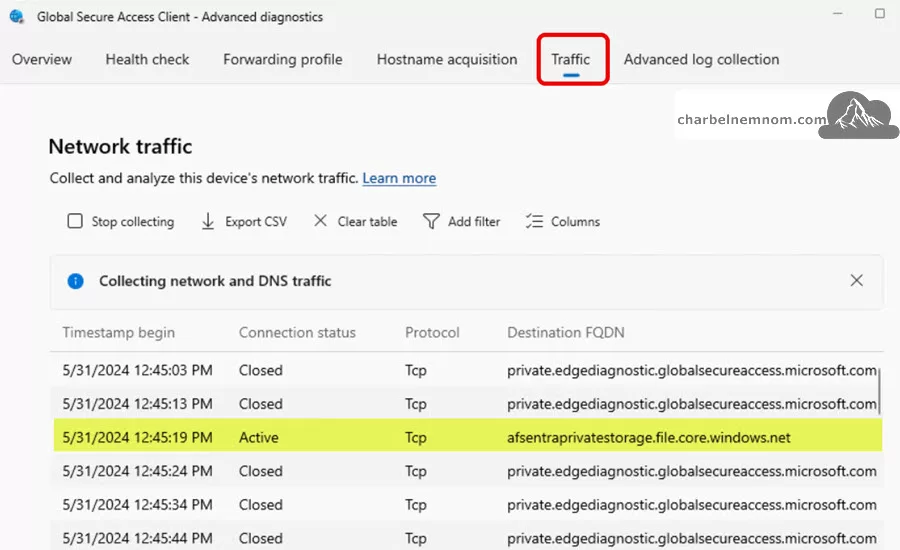Click the table's vertical scrollbar
This screenshot has height=550, width=900.
click(879, 388)
